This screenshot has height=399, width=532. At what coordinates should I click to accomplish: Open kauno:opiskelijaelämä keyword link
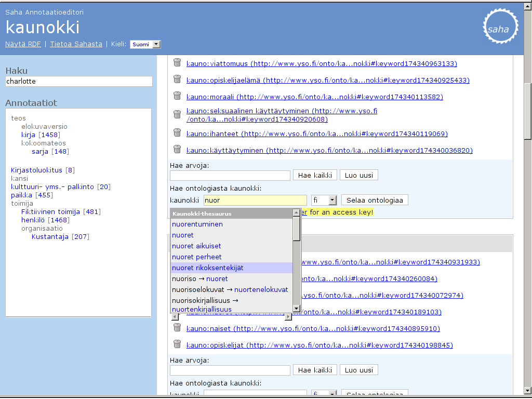point(328,80)
